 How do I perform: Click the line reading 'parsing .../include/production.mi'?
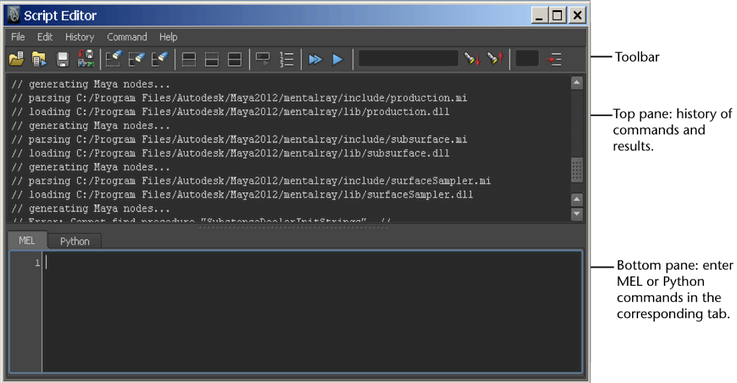(239, 98)
